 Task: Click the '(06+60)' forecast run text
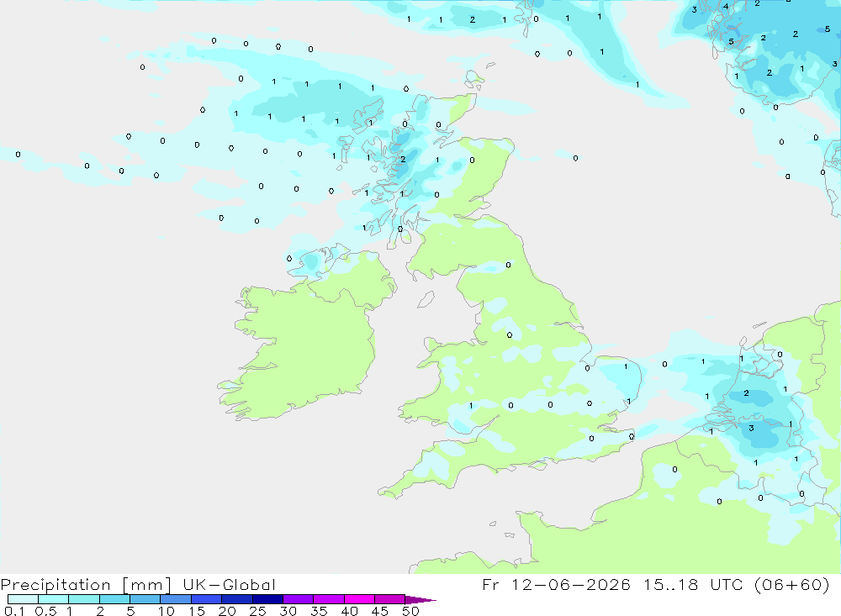[792, 584]
